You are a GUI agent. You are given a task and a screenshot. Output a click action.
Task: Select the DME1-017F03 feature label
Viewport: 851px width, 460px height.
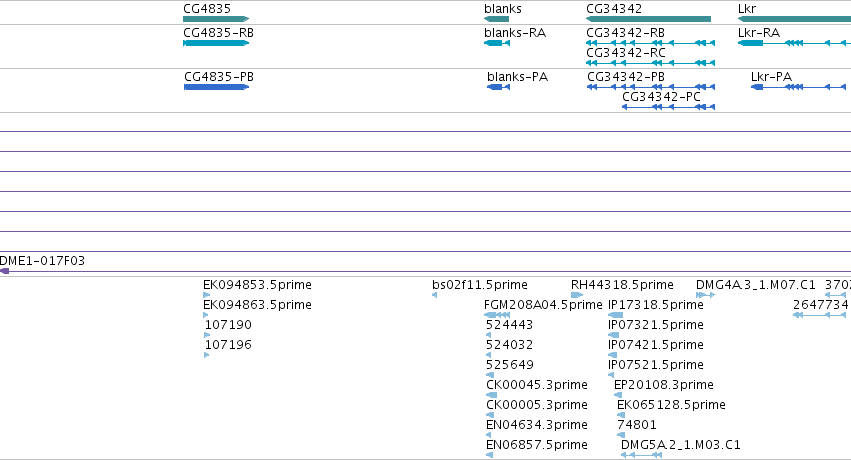pyautogui.click(x=42, y=261)
